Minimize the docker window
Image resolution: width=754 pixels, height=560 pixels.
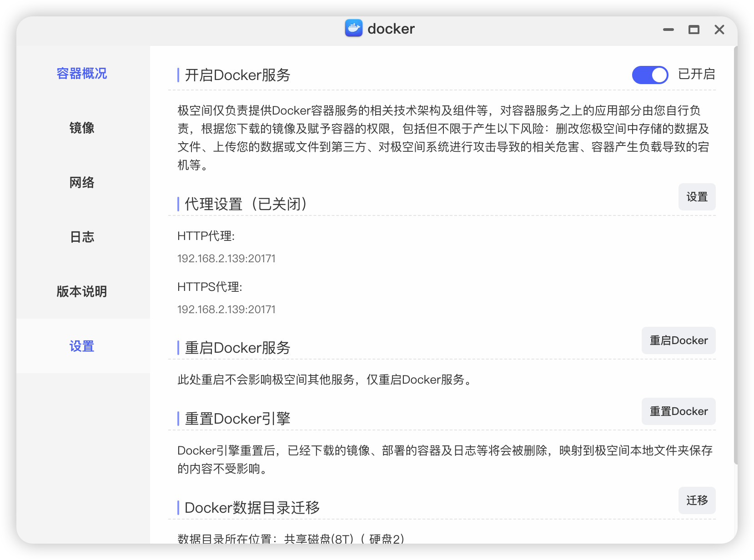click(668, 30)
